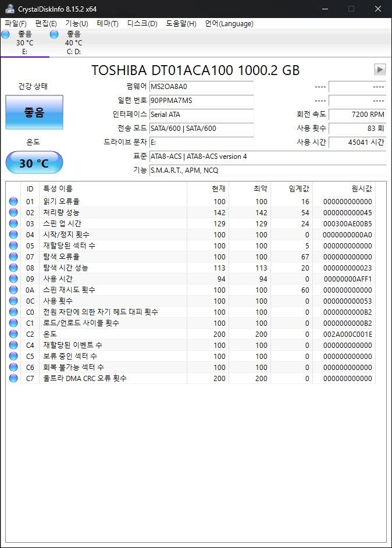Click the power on count value 83 회
Viewport: 392px width, 548px height.
pos(358,128)
